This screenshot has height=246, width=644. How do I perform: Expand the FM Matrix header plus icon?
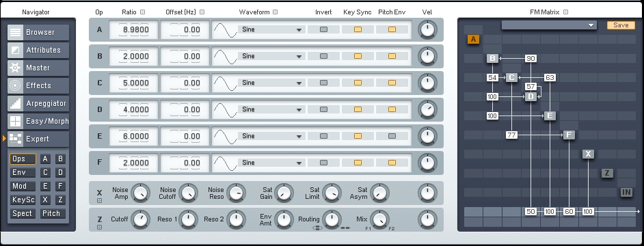pos(566,12)
